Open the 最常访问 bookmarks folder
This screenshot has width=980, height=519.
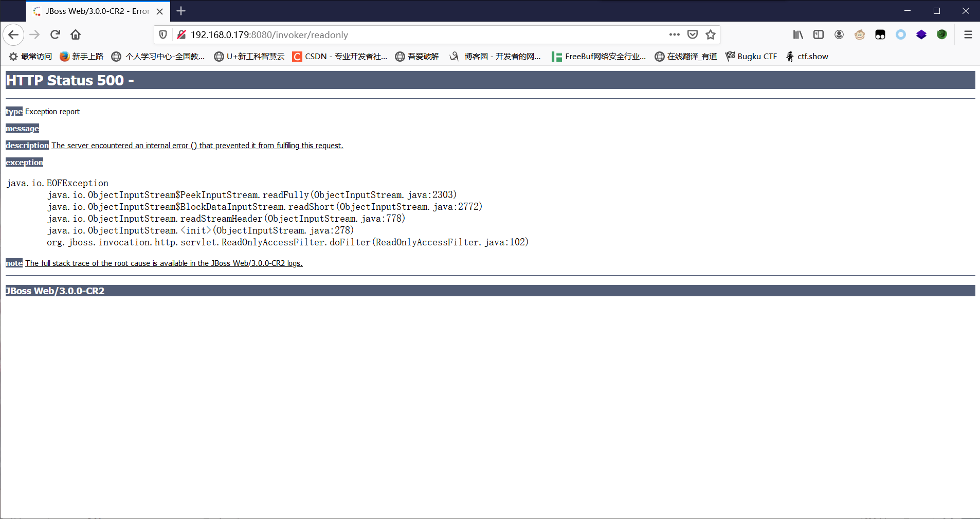pyautogui.click(x=30, y=57)
